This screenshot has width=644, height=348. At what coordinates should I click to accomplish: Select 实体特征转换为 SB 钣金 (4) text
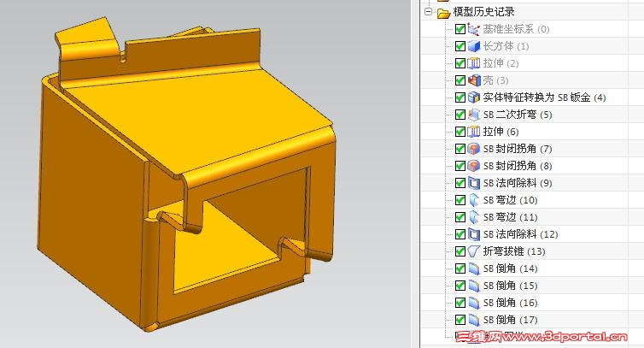pyautogui.click(x=544, y=97)
